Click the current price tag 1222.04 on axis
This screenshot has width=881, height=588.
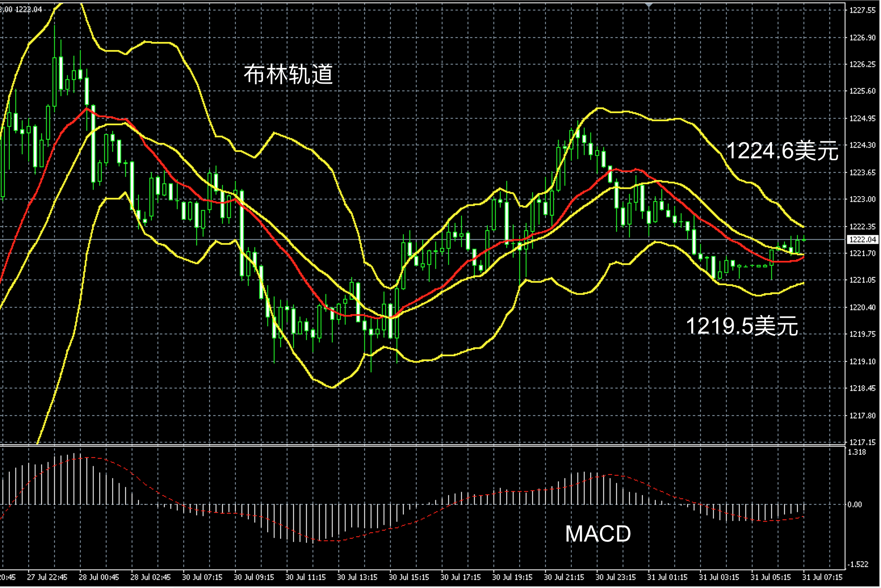[x=863, y=240]
